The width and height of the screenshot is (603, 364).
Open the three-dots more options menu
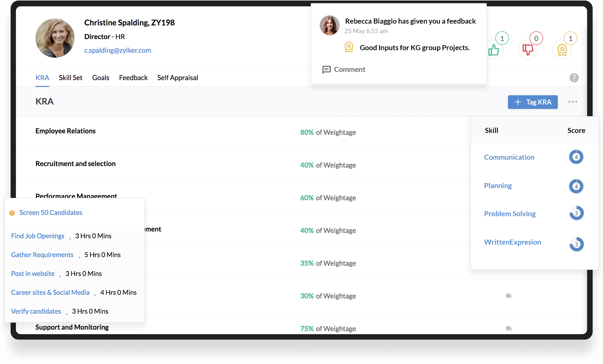[572, 102]
